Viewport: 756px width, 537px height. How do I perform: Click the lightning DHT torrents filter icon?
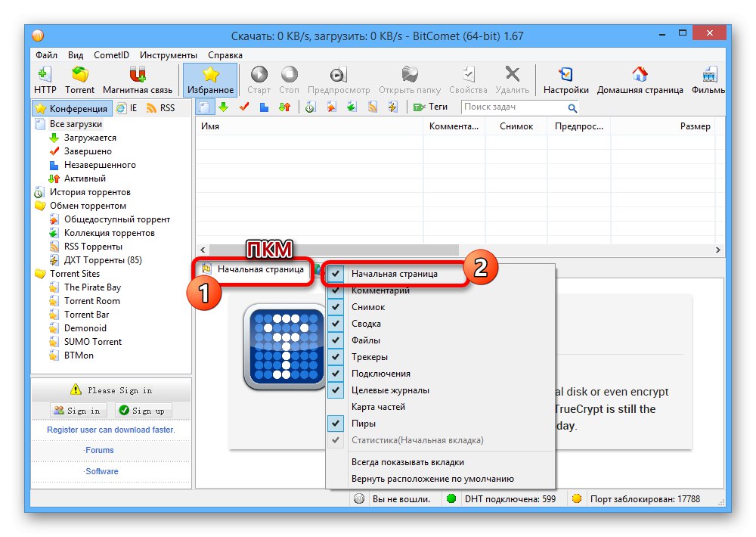393,107
